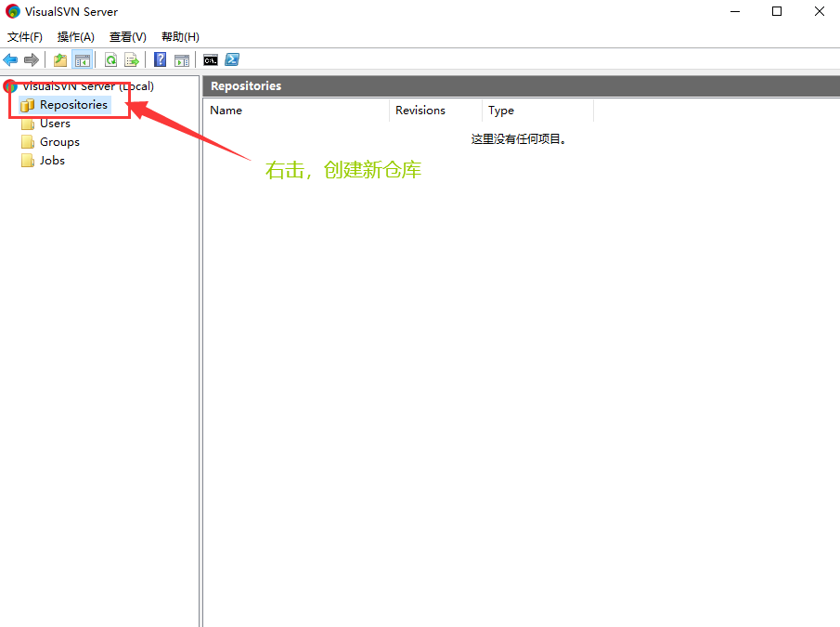Image resolution: width=840 pixels, height=627 pixels.
Task: Click the gray Forward arrow toolbar icon
Action: point(32,60)
